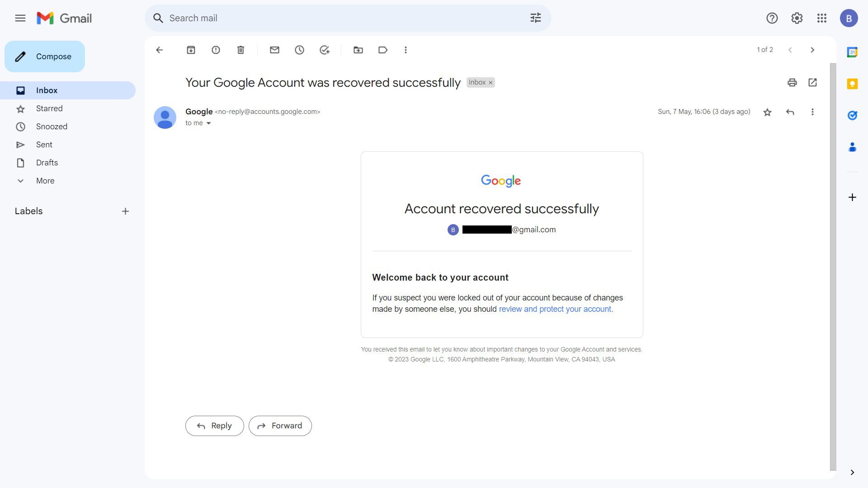The image size is (868, 488).
Task: Add this email to Tasks
Action: (x=324, y=50)
